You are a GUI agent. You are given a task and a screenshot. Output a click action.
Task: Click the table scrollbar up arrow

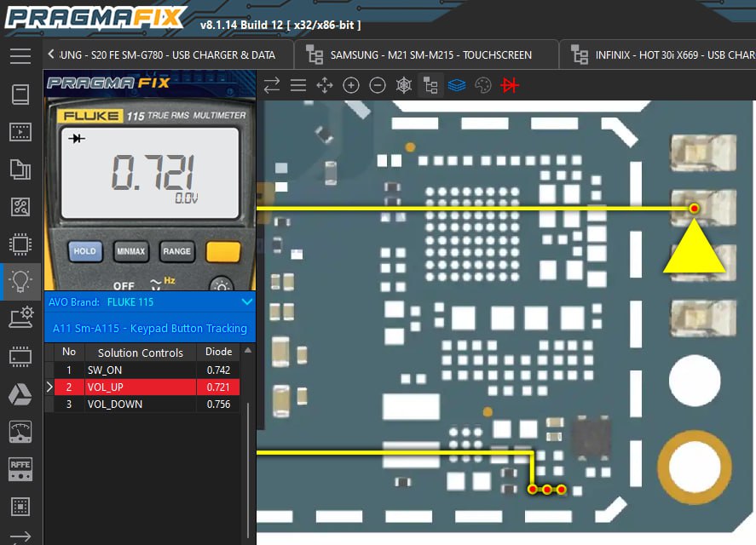[248, 350]
